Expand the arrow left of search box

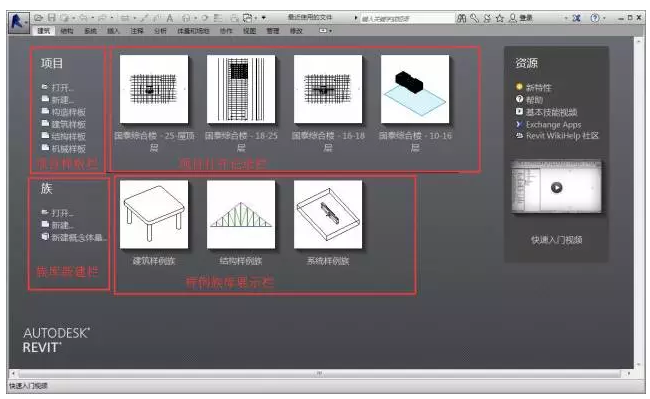pos(356,18)
